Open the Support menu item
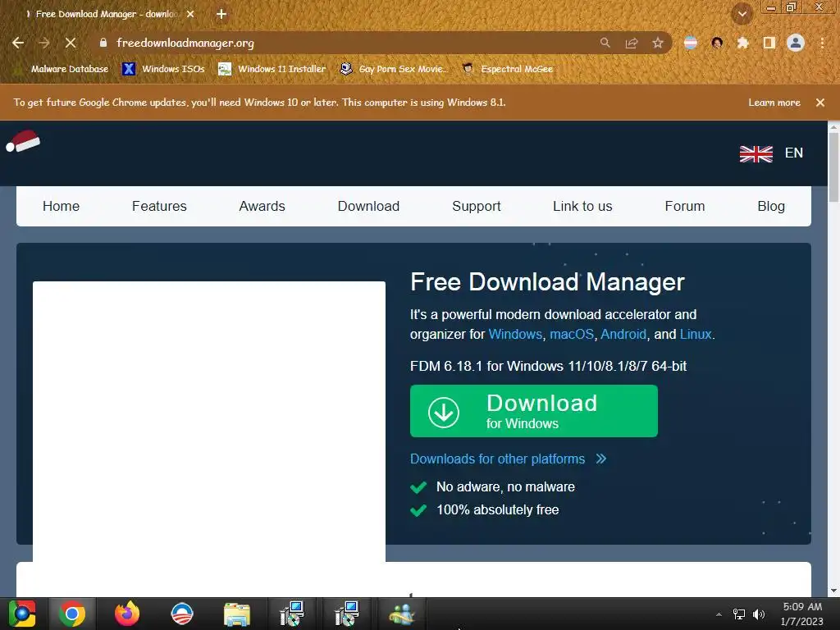 (x=477, y=206)
